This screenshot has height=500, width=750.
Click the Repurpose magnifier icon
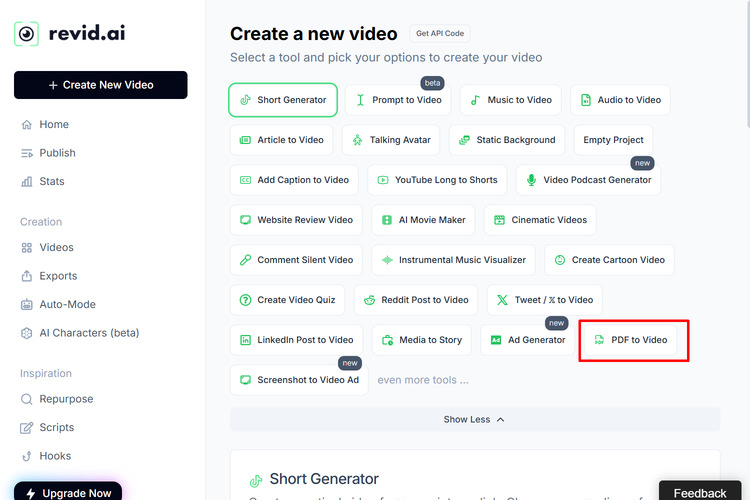(x=27, y=399)
